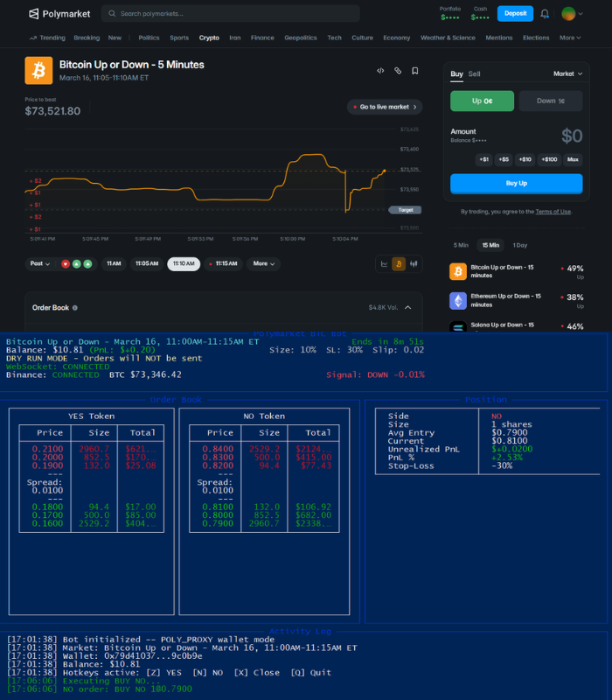Screen dimensions: 612x700
Task: Open the Geopolitics category
Action: coord(301,38)
